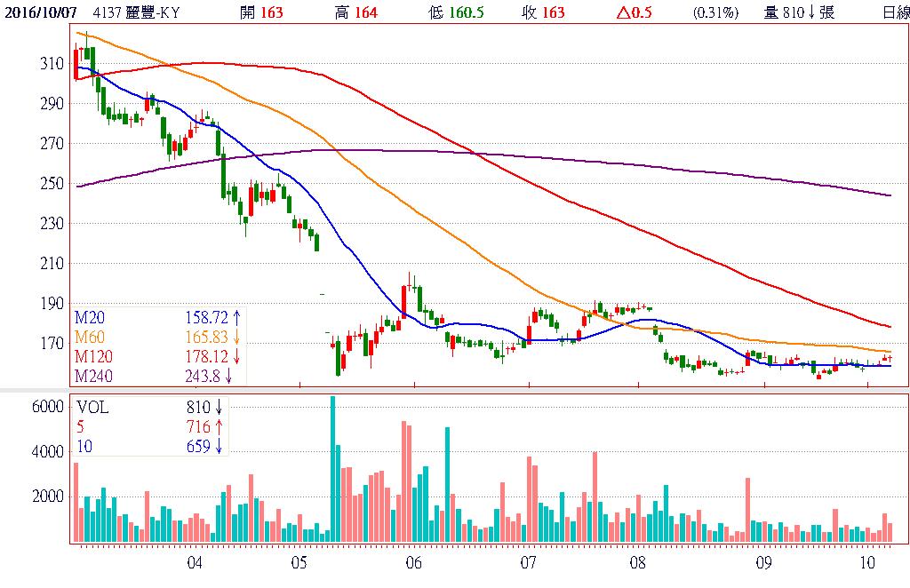Jump to the 08 month axis marker
The height and width of the screenshot is (588, 910).
[636, 563]
